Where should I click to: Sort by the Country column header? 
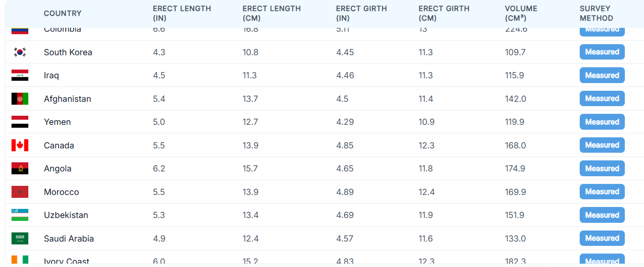(x=62, y=13)
